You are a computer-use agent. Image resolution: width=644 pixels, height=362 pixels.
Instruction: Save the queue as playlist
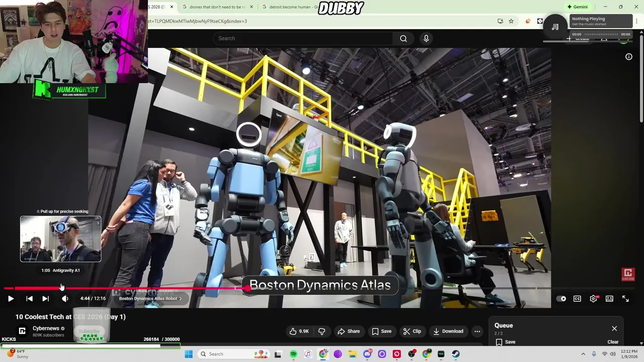coord(505,342)
